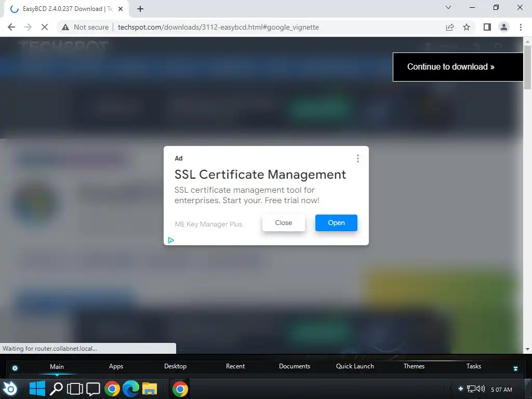Viewport: 532px width, 399px height.
Task: Open the Chrome profile menu
Action: coord(504,27)
